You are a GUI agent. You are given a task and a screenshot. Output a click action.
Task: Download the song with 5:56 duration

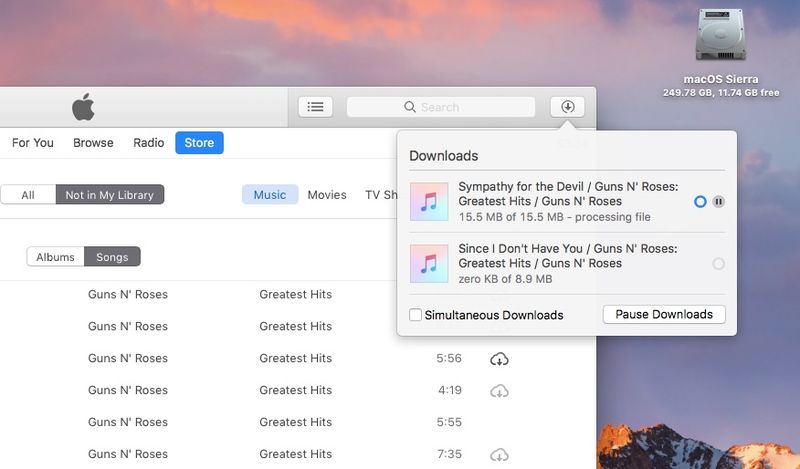point(499,359)
